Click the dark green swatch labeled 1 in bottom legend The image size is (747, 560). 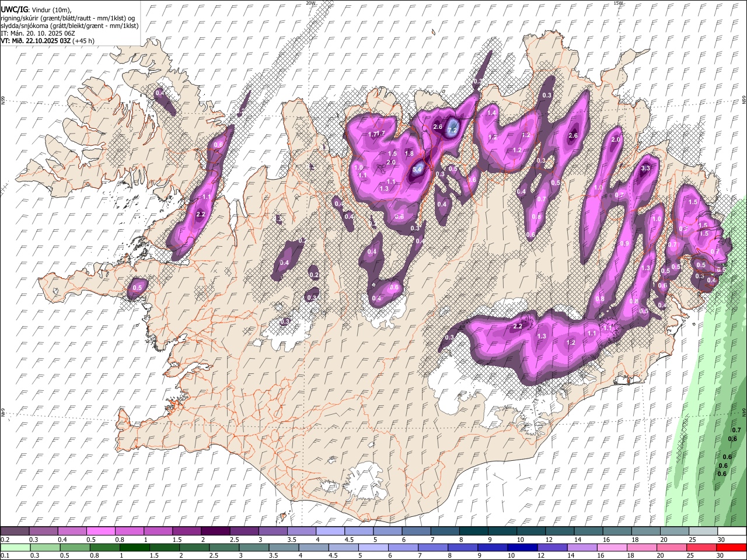pyautogui.click(x=134, y=547)
